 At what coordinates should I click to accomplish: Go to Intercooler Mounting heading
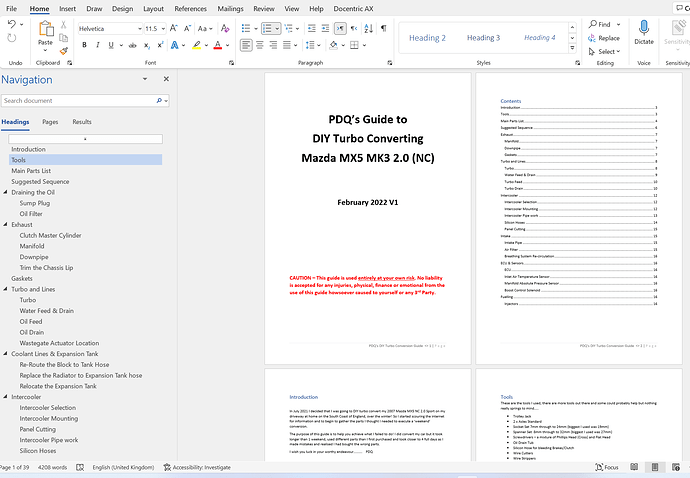[x=49, y=419]
